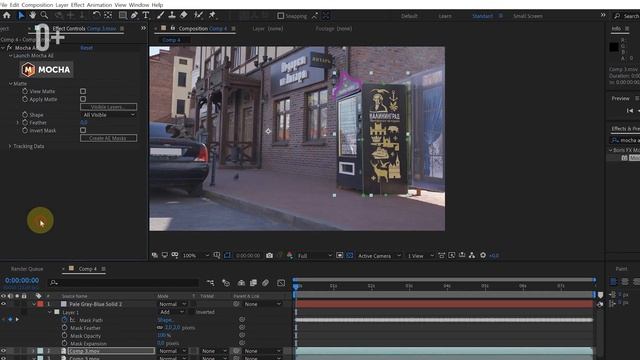Image resolution: width=640 pixels, height=360 pixels.
Task: Open the 1 View layout dropdown
Action: click(x=420, y=256)
